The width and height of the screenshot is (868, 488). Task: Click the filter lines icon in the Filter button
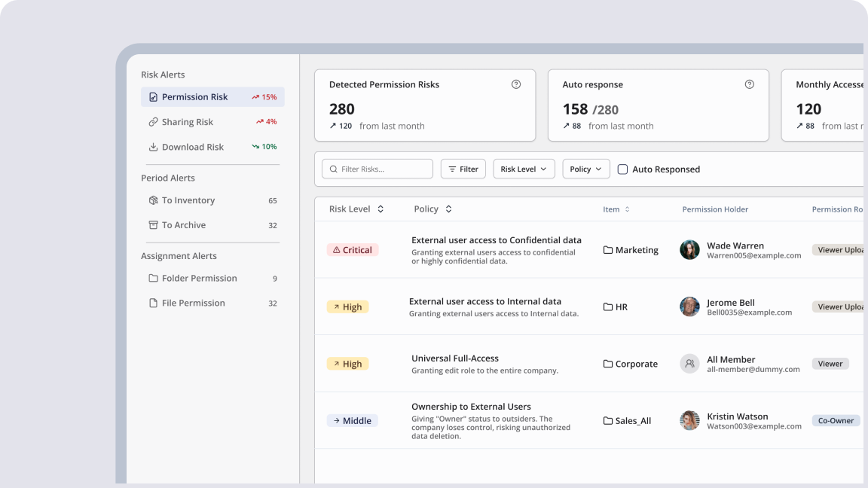click(x=452, y=169)
